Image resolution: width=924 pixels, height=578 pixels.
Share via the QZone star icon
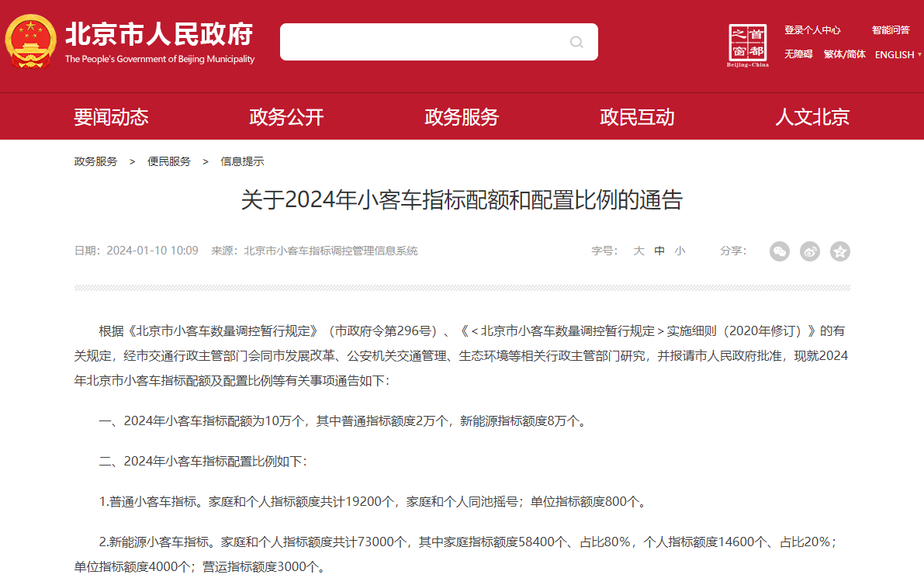839,251
